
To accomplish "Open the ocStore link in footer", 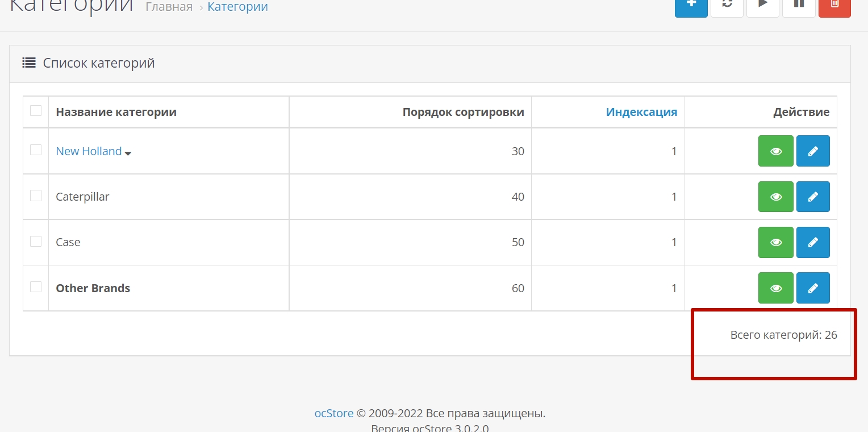I will pos(334,413).
